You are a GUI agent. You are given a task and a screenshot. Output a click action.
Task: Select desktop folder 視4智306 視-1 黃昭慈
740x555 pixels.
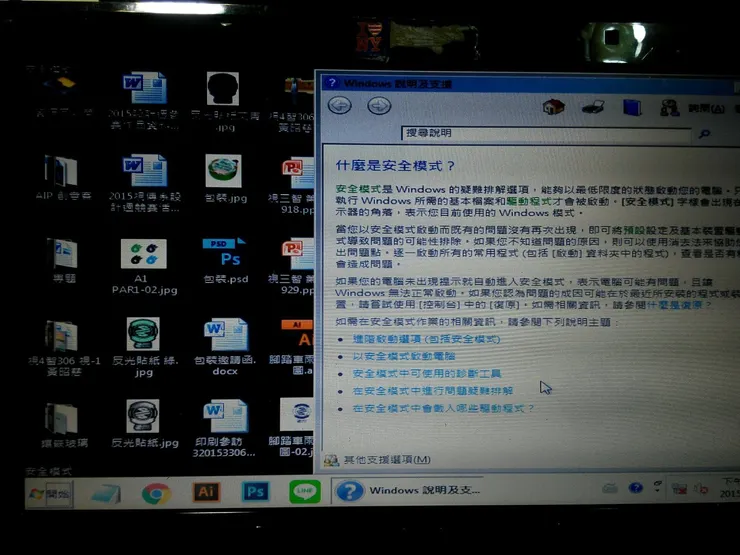click(63, 348)
